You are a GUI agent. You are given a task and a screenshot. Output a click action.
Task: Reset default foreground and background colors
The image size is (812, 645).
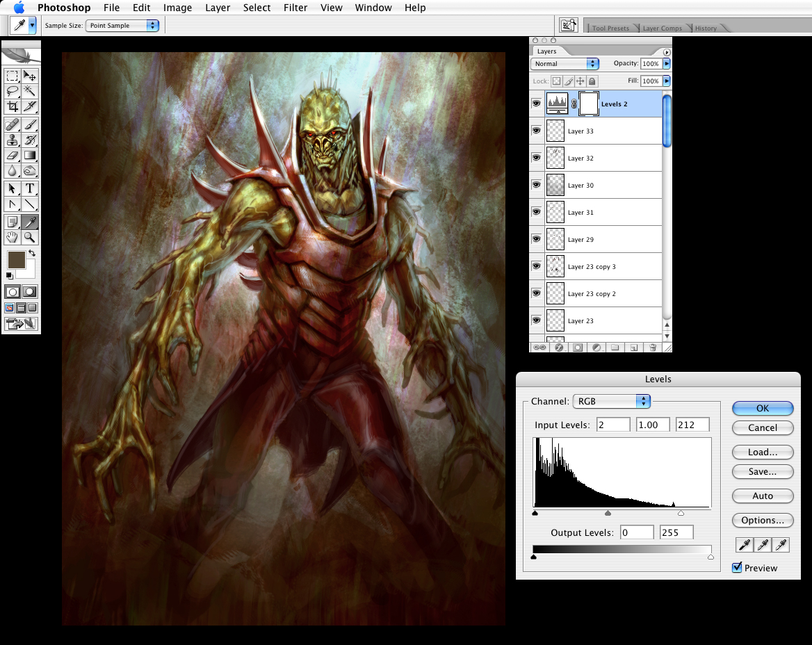click(x=9, y=275)
